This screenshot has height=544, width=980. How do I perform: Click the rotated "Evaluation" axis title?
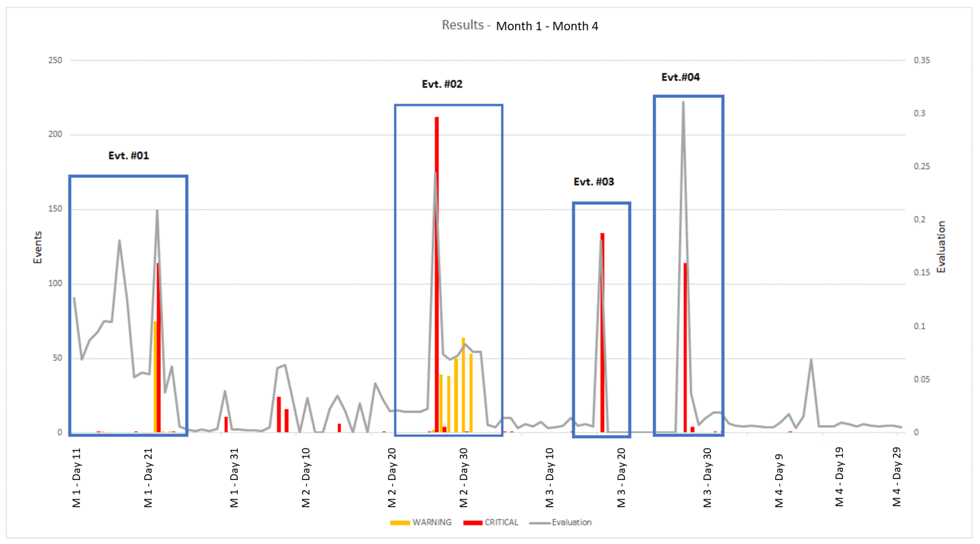point(941,247)
